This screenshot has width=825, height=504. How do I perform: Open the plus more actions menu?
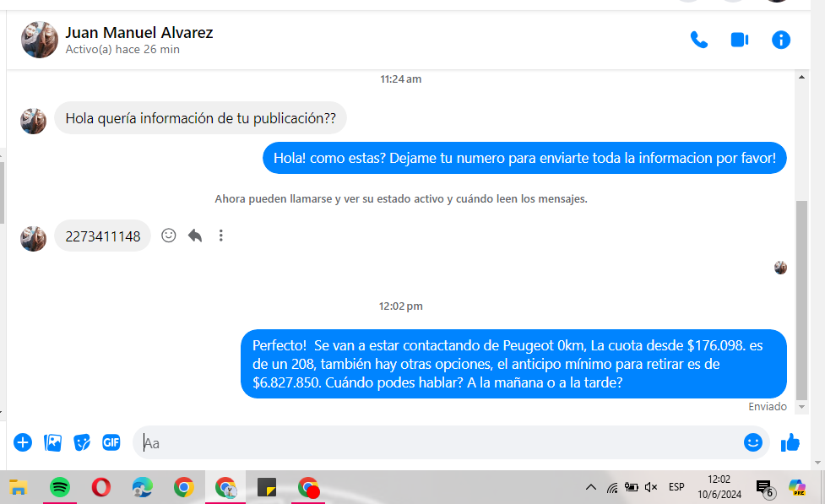click(x=23, y=442)
